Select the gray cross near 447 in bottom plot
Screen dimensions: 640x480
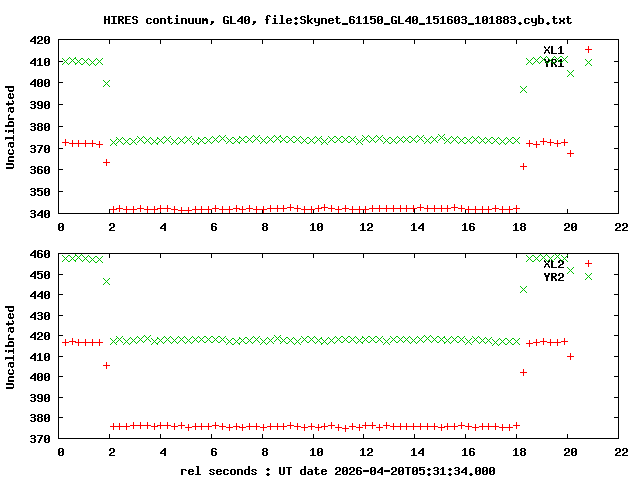[106, 281]
